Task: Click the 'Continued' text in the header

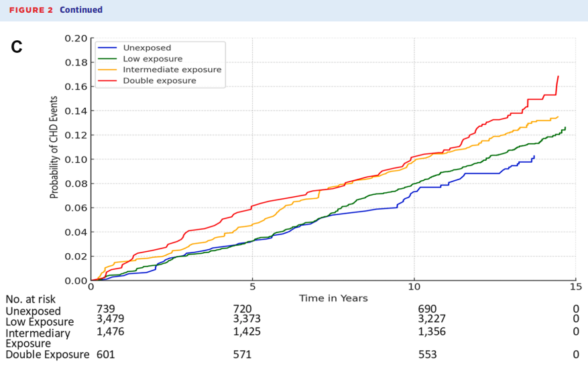Action: (81, 10)
